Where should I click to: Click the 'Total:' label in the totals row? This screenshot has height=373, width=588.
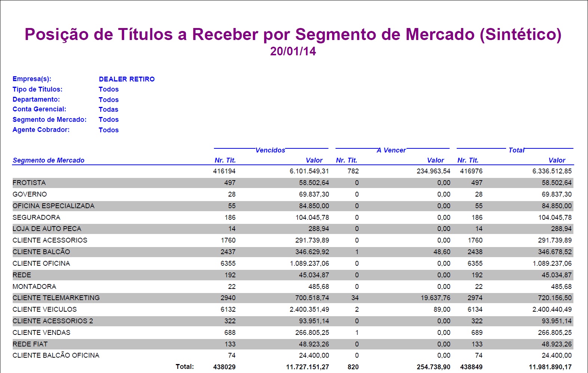point(185,367)
